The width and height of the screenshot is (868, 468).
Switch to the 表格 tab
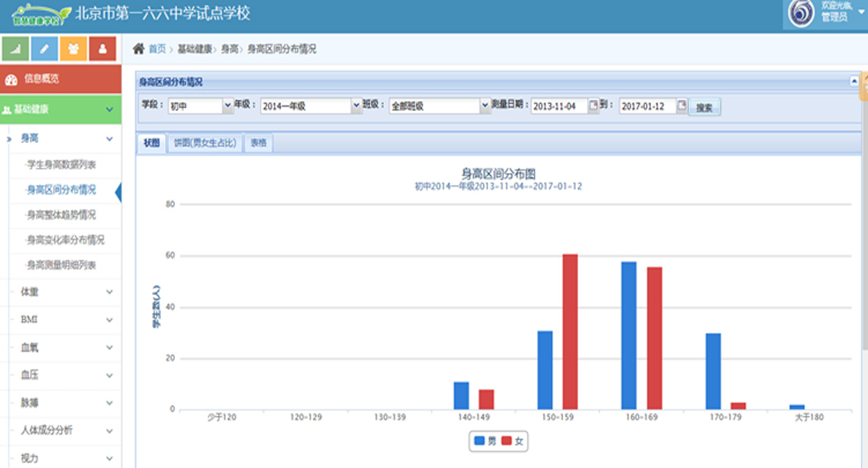click(259, 143)
